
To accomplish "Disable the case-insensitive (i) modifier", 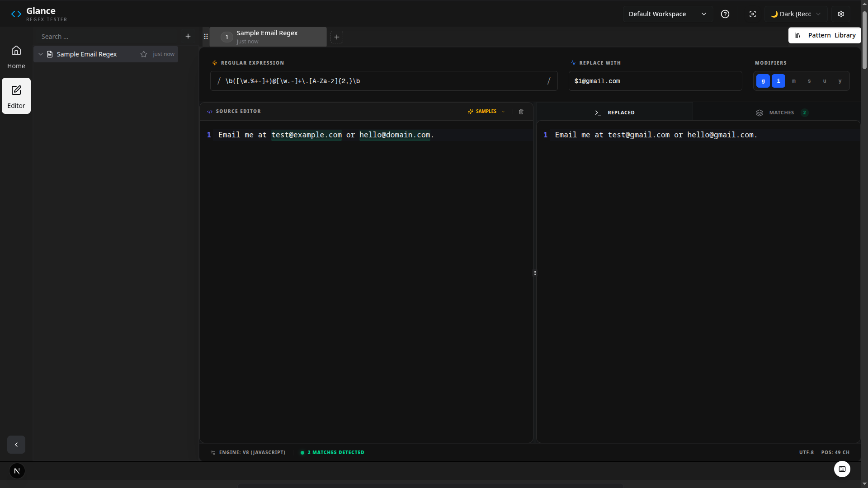I will 779,81.
